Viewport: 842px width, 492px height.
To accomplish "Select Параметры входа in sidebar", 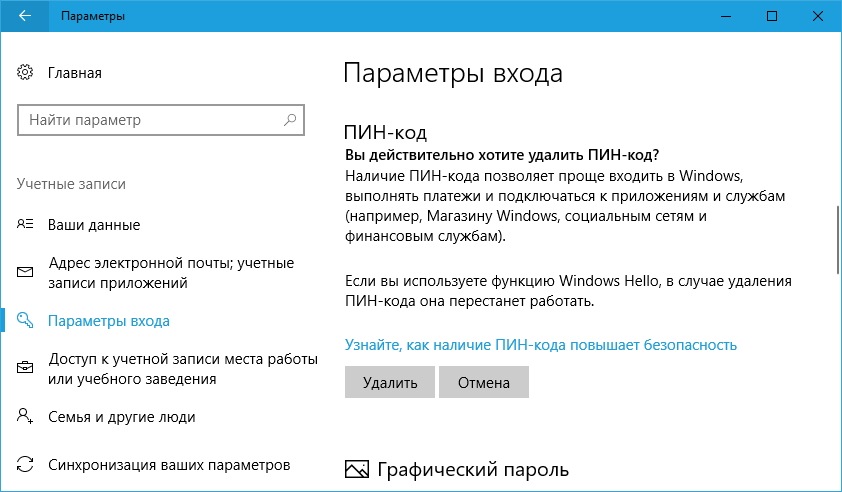I will pyautogui.click(x=108, y=321).
